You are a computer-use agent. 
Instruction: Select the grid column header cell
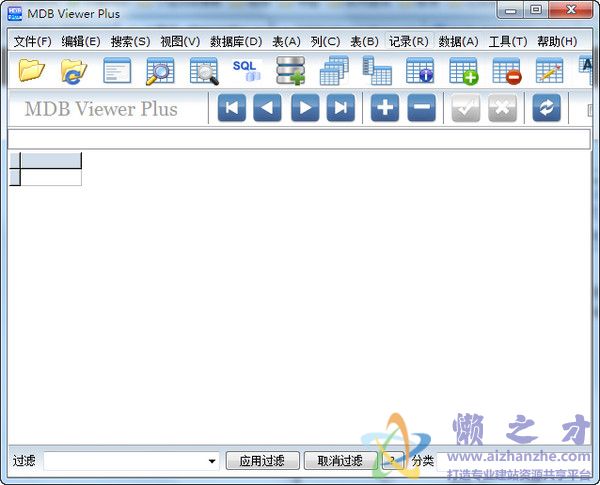pos(51,160)
